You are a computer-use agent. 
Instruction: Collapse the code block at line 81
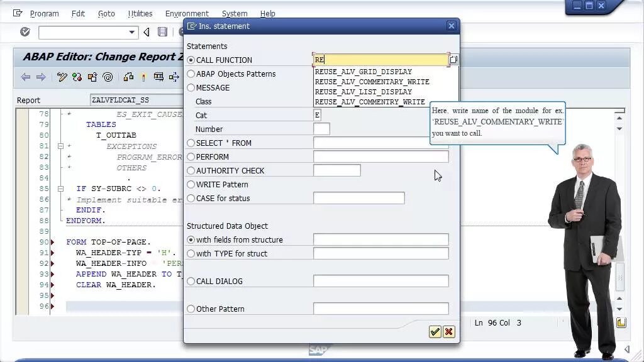[61, 146]
